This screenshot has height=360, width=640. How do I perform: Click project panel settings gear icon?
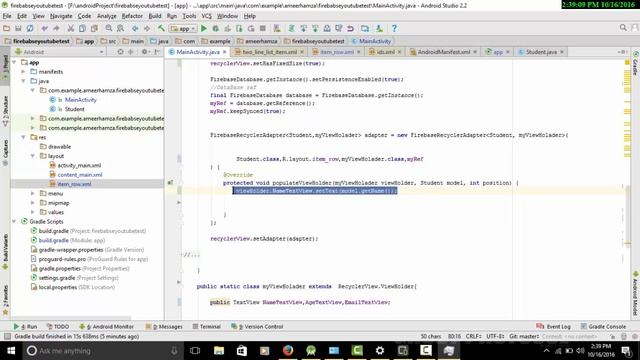[x=144, y=52]
